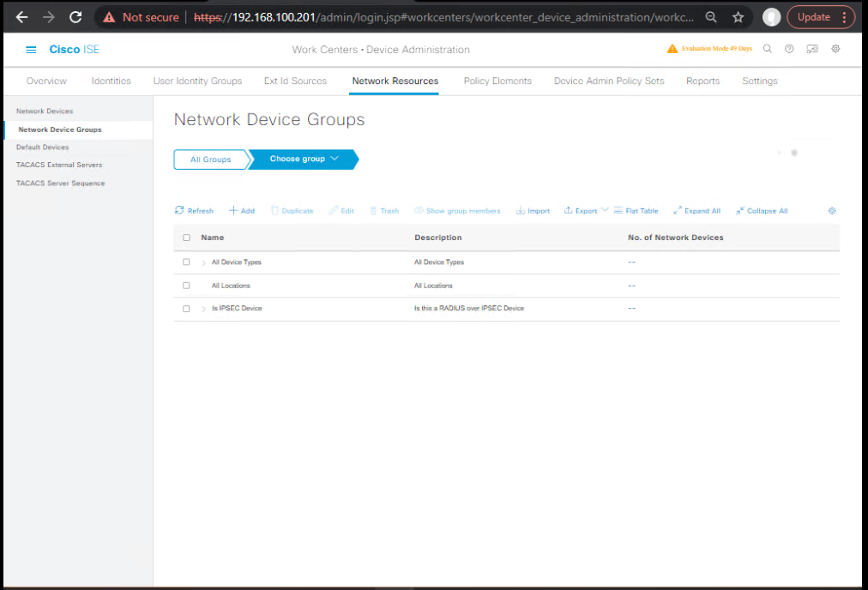Click the No. of Network Devices header
Image resolution: width=868 pixels, height=590 pixels.
(675, 238)
